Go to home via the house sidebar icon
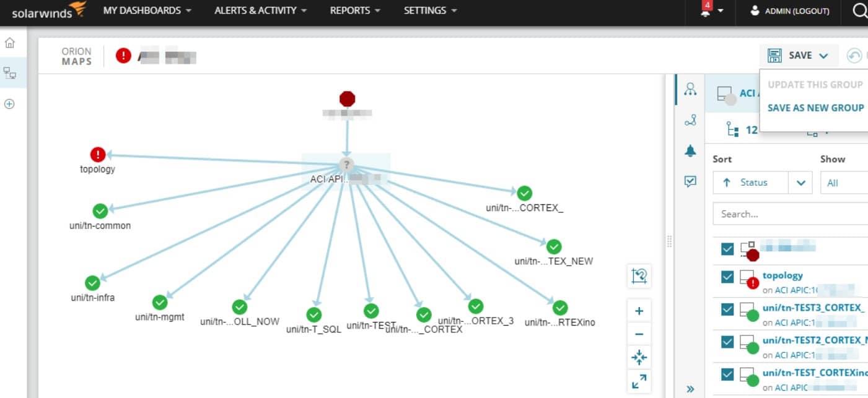Screen dimensions: 868x398 pos(10,43)
